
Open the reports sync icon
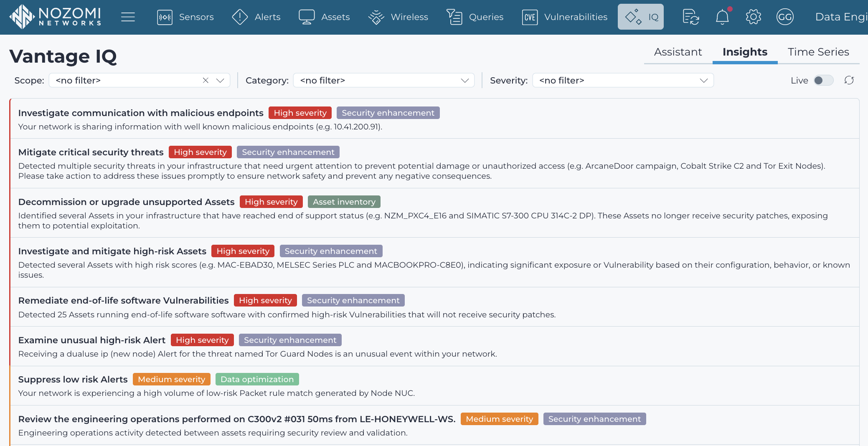point(691,17)
